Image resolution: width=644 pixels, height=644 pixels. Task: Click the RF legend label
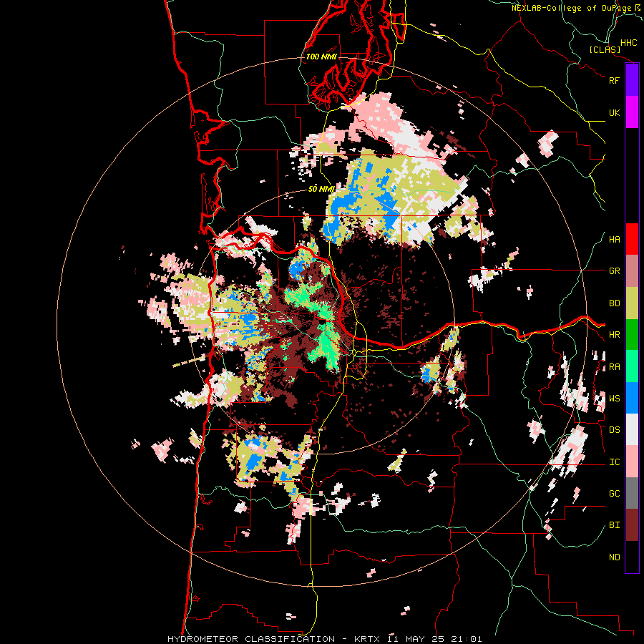[x=614, y=80]
